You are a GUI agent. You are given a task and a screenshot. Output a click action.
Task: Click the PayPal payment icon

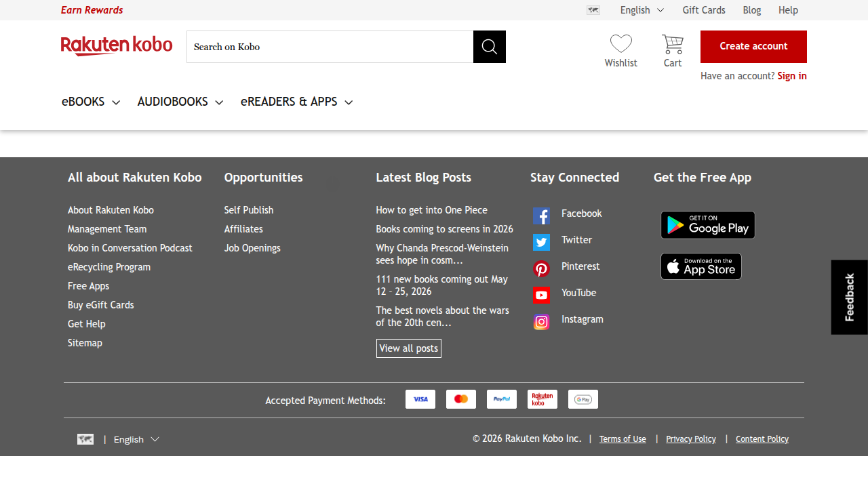[x=502, y=399]
